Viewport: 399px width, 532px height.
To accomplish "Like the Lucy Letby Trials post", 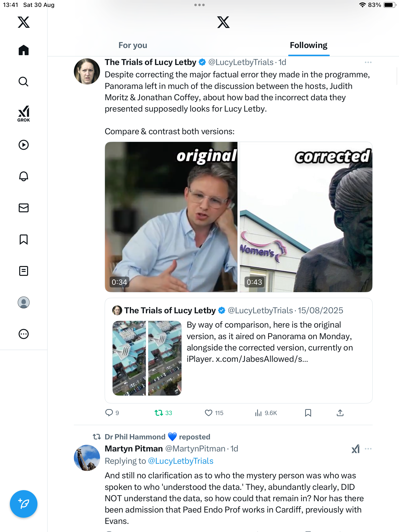I will 209,413.
